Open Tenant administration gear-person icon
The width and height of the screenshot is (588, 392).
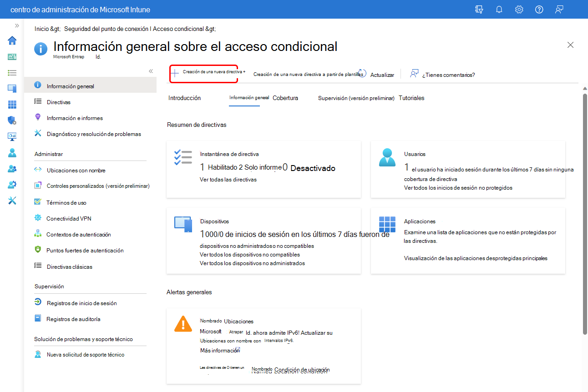coord(12,185)
